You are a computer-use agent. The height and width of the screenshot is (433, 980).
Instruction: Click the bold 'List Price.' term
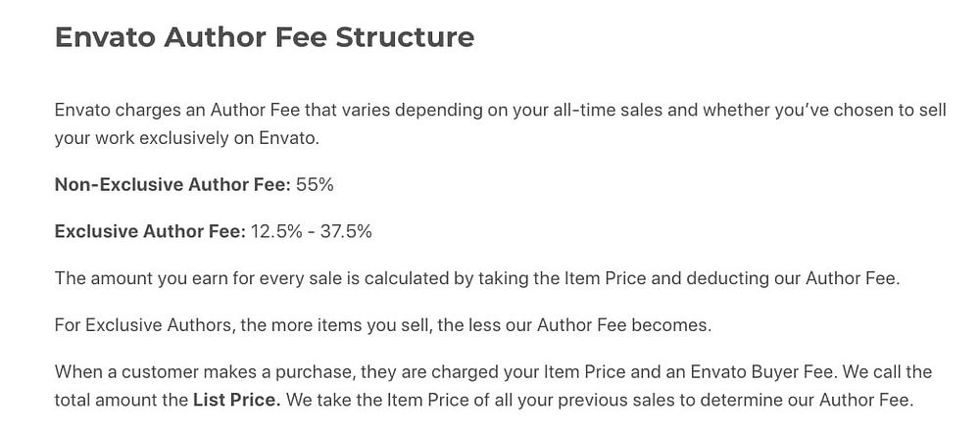tap(237, 400)
